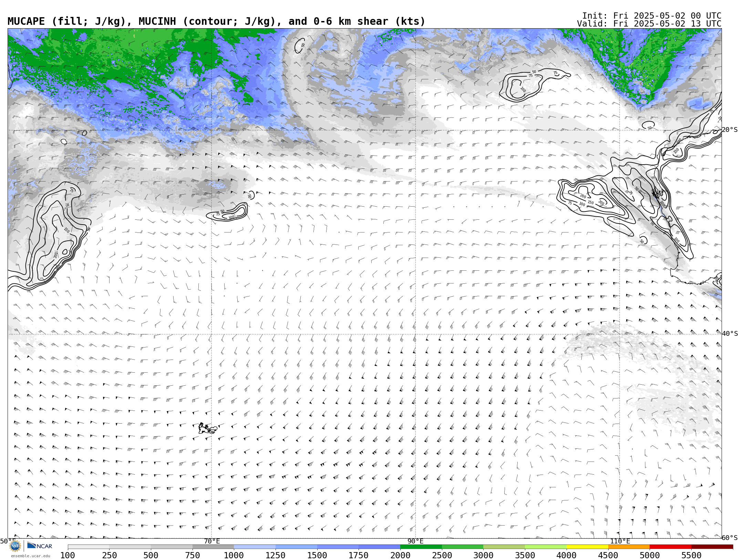Click the 90°E longitude label
Viewport: 744px width, 560px height.
coord(415,541)
